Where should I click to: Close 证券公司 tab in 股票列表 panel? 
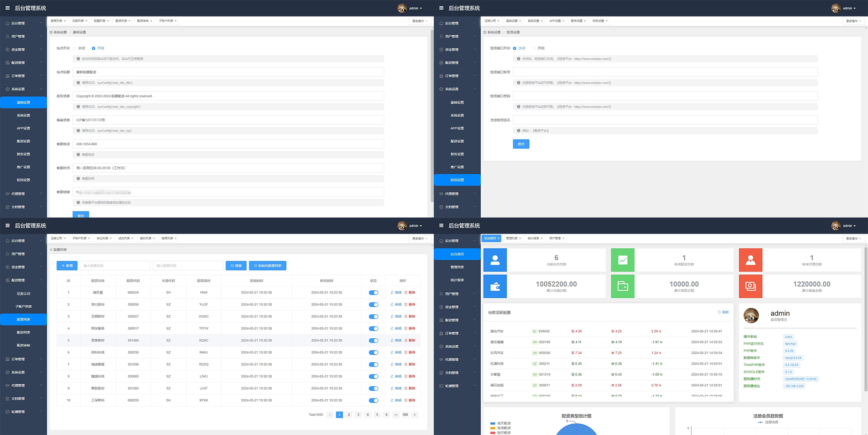pyautogui.click(x=64, y=239)
